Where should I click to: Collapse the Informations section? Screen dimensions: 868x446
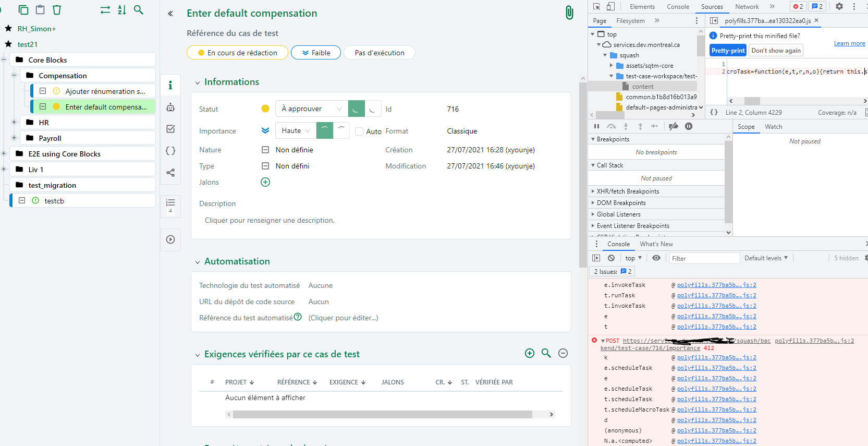198,82
